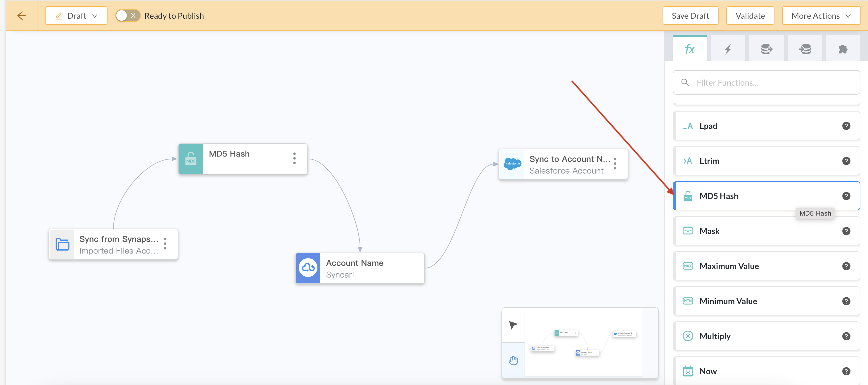The width and height of the screenshot is (868, 385).
Task: Open help for the Ltrim function
Action: click(x=846, y=161)
